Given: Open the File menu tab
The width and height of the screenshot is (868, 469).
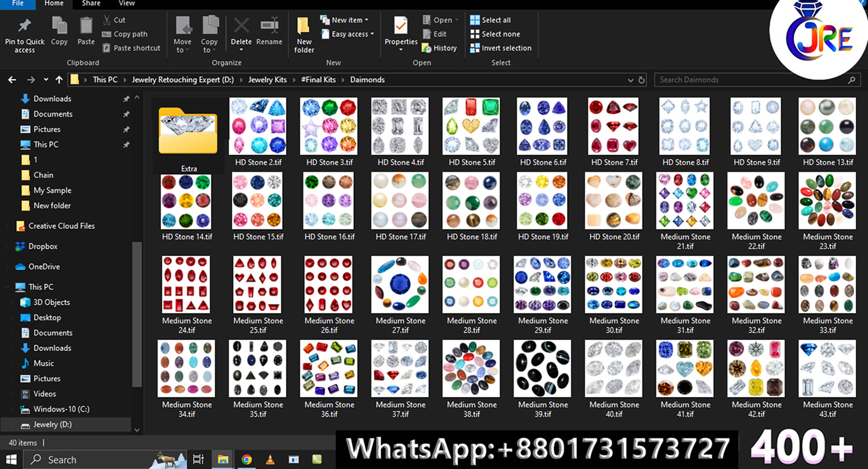Looking at the screenshot, I should pyautogui.click(x=17, y=3).
